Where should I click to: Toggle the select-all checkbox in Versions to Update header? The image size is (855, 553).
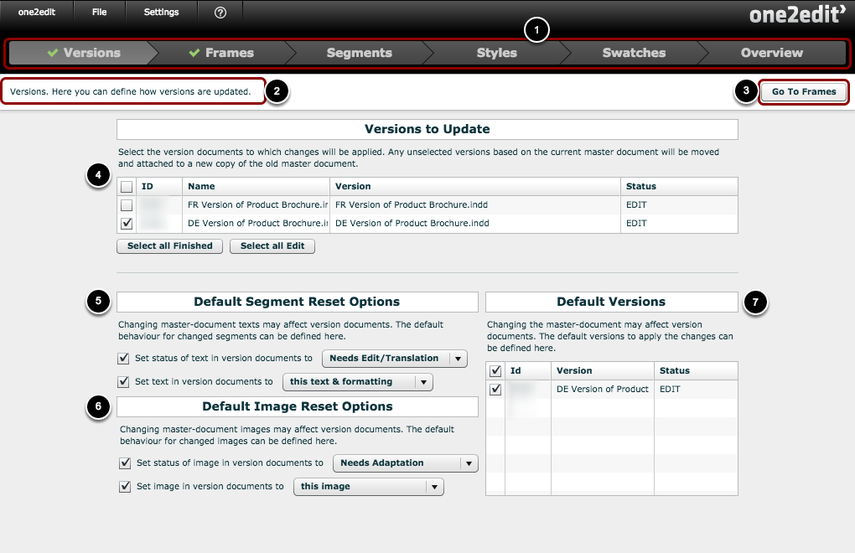coord(127,187)
